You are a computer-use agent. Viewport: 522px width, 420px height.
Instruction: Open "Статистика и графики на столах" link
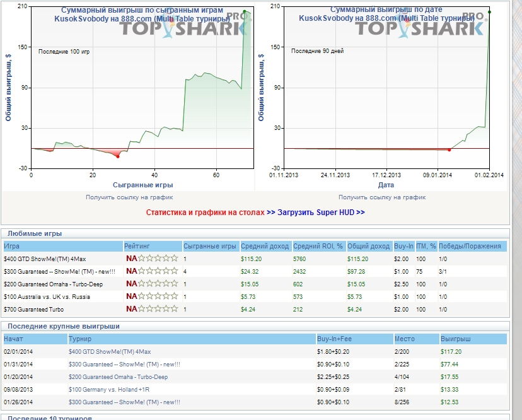pyautogui.click(x=205, y=212)
